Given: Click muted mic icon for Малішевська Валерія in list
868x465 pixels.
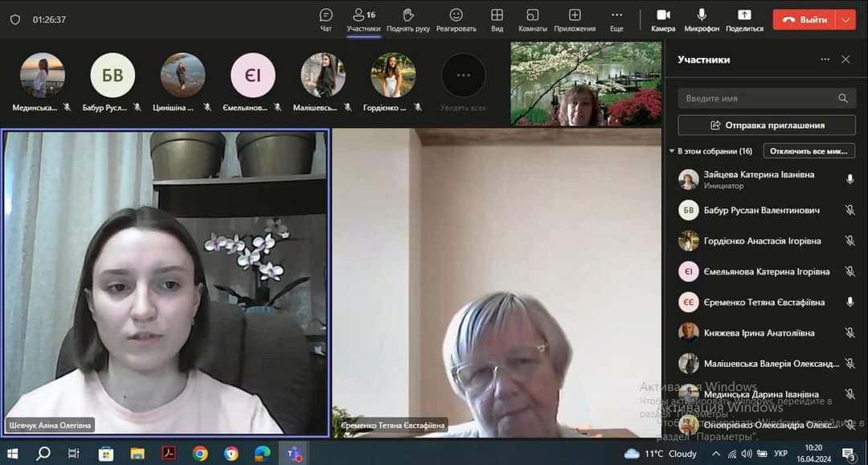Looking at the screenshot, I should click(x=850, y=364).
